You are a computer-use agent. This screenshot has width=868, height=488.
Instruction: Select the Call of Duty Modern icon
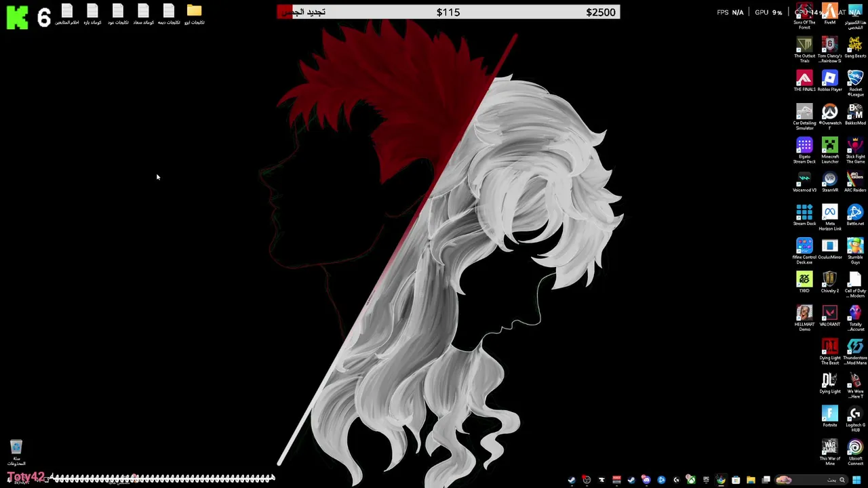point(855,285)
